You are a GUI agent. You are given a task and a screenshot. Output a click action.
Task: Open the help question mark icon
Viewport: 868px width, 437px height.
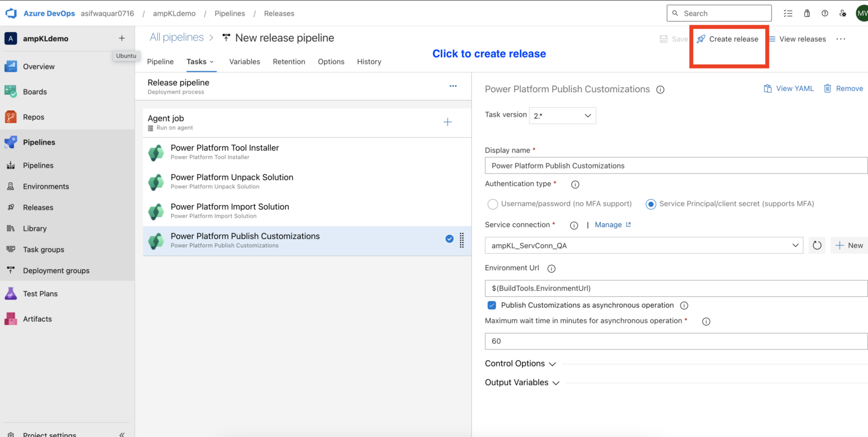coord(824,13)
